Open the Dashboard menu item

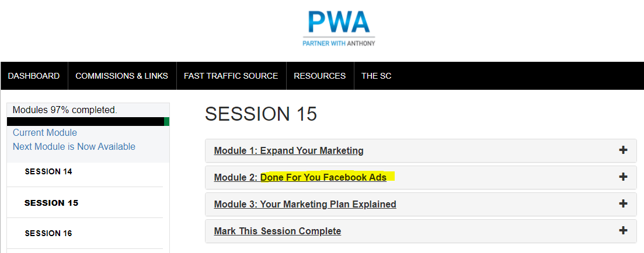(34, 76)
